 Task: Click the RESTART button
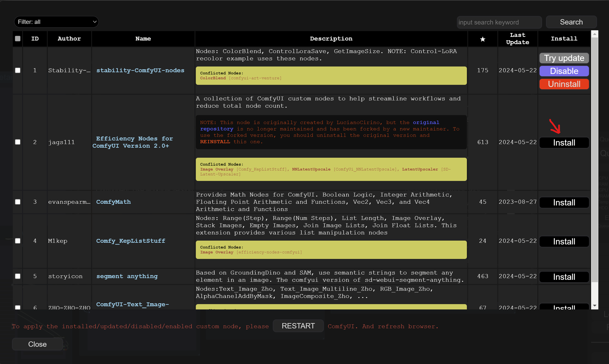298,326
